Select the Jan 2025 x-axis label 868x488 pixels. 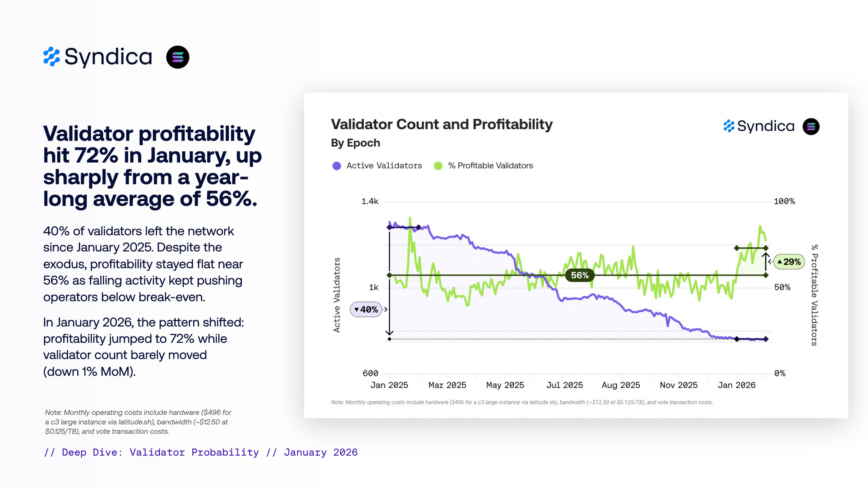click(389, 385)
